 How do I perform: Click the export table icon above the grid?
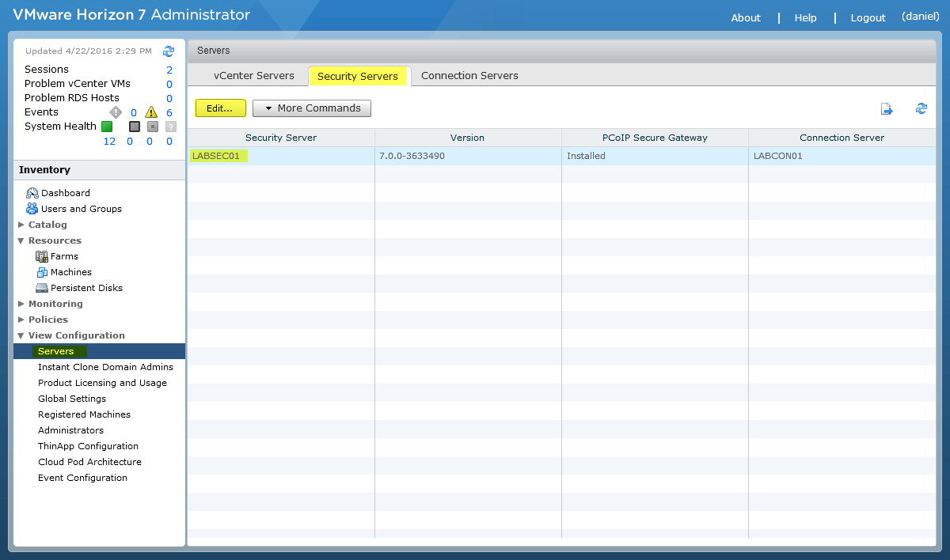click(x=887, y=109)
